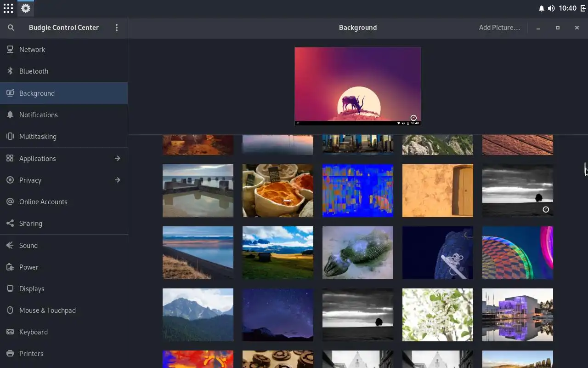Select grayscale tree wallpaper with clock badge
The height and width of the screenshot is (368, 588).
pos(518,190)
